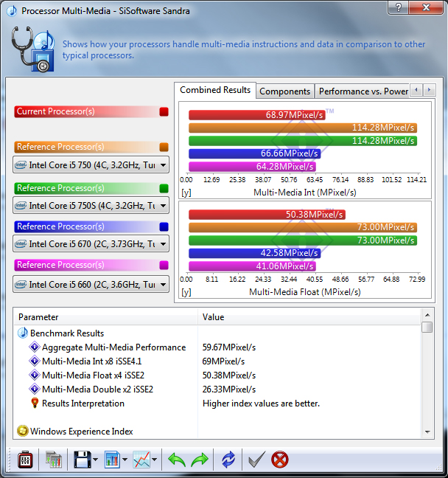The height and width of the screenshot is (478, 448).
Task: Cancel with the red X circle icon
Action: [x=279, y=460]
